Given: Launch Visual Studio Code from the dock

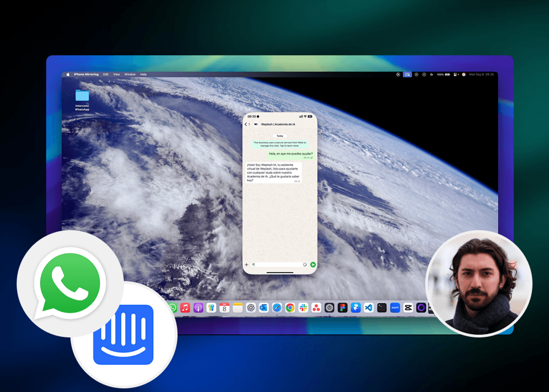Looking at the screenshot, I should (369, 308).
